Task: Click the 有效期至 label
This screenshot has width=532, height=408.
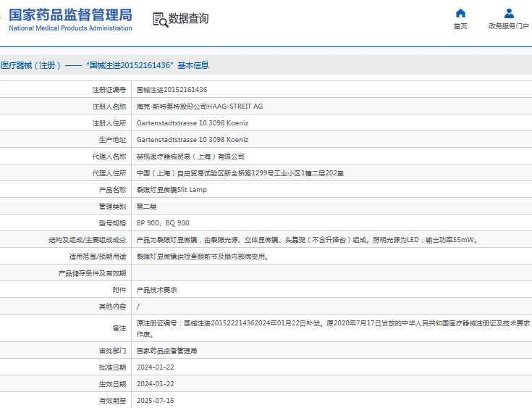Action: (112, 401)
